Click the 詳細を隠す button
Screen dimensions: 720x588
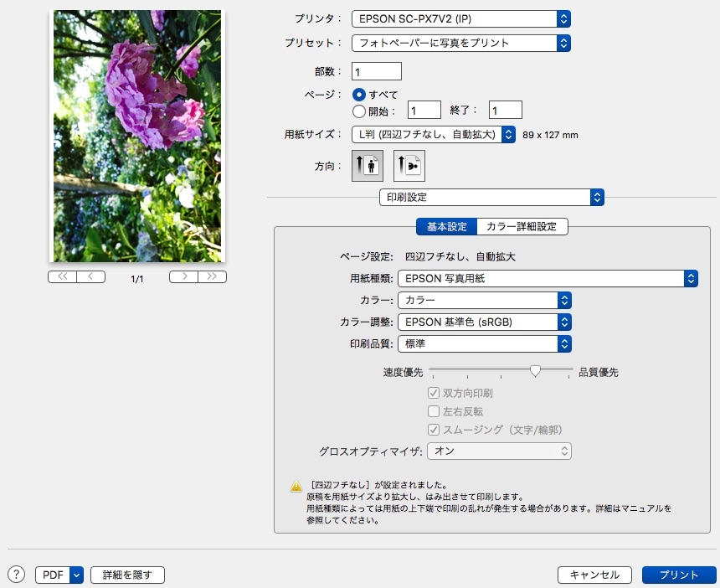[127, 575]
